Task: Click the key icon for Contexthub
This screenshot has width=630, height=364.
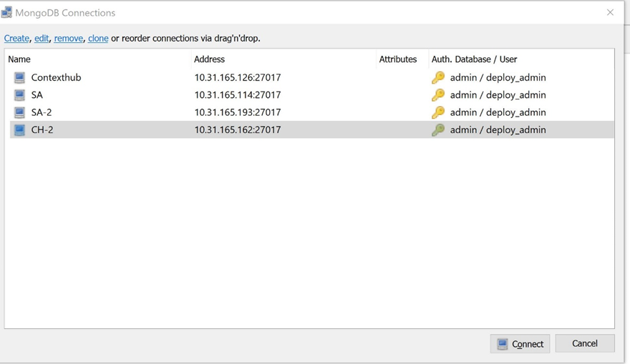Action: point(438,77)
